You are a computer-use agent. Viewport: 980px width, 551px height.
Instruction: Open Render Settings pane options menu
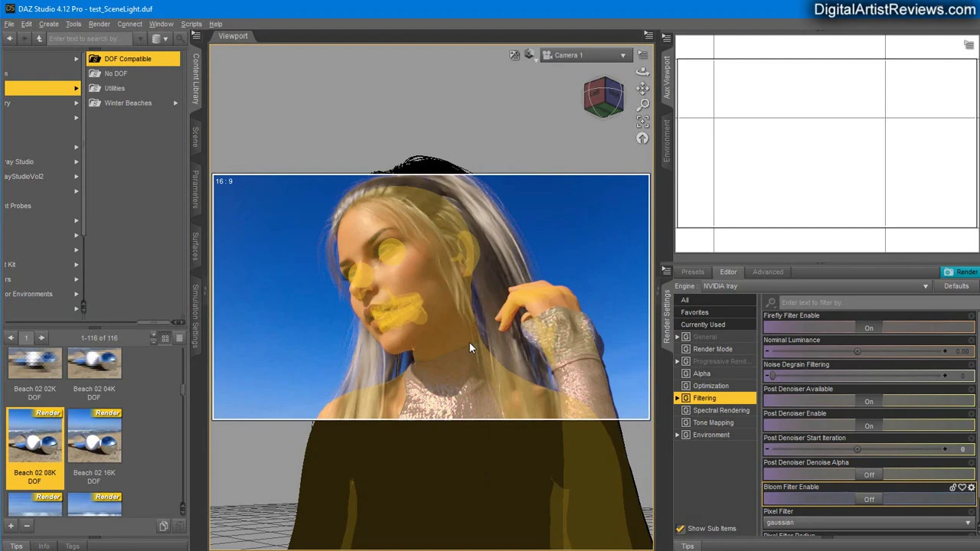[667, 272]
